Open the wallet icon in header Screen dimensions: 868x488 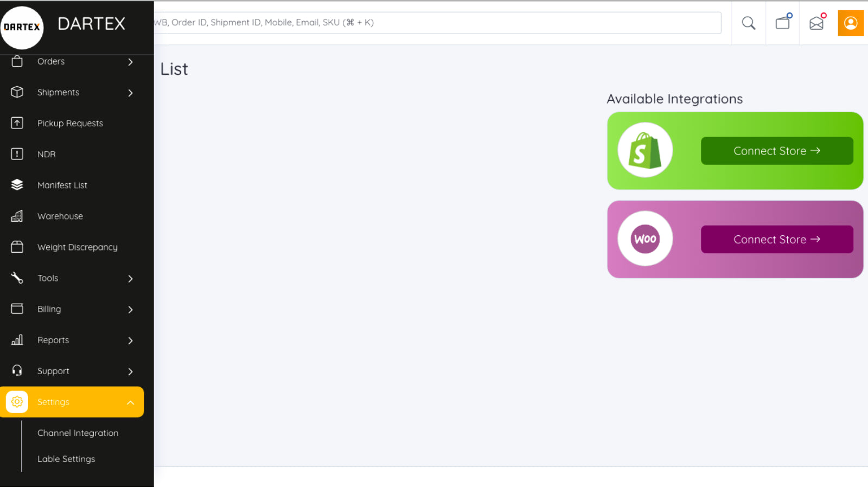click(x=783, y=22)
